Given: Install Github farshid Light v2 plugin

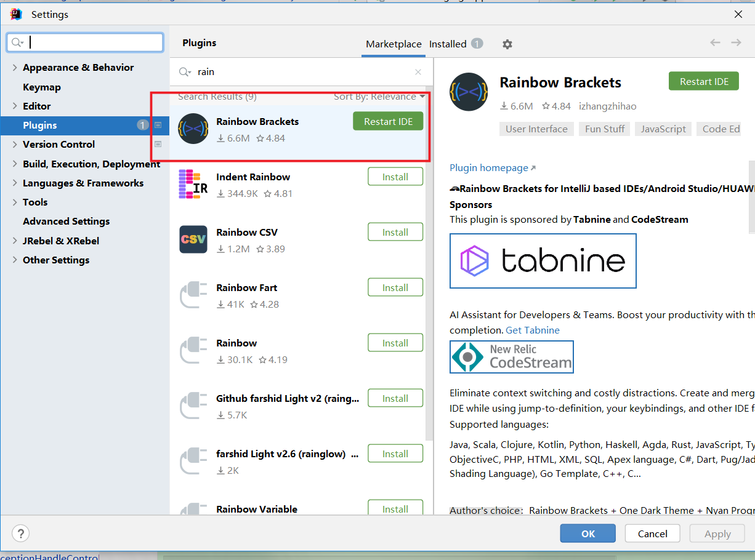Looking at the screenshot, I should 395,398.
